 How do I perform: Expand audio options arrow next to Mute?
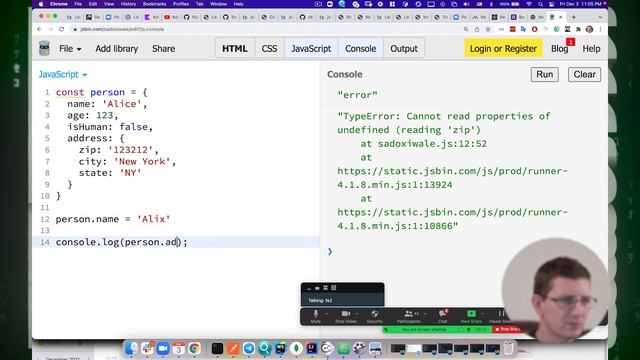point(327,313)
